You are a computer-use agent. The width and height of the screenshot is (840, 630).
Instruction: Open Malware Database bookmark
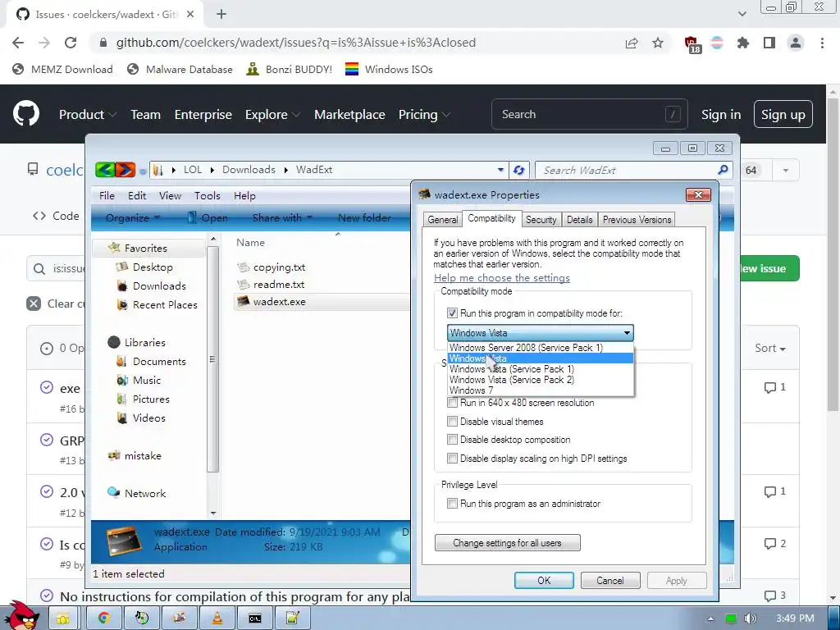(x=180, y=69)
